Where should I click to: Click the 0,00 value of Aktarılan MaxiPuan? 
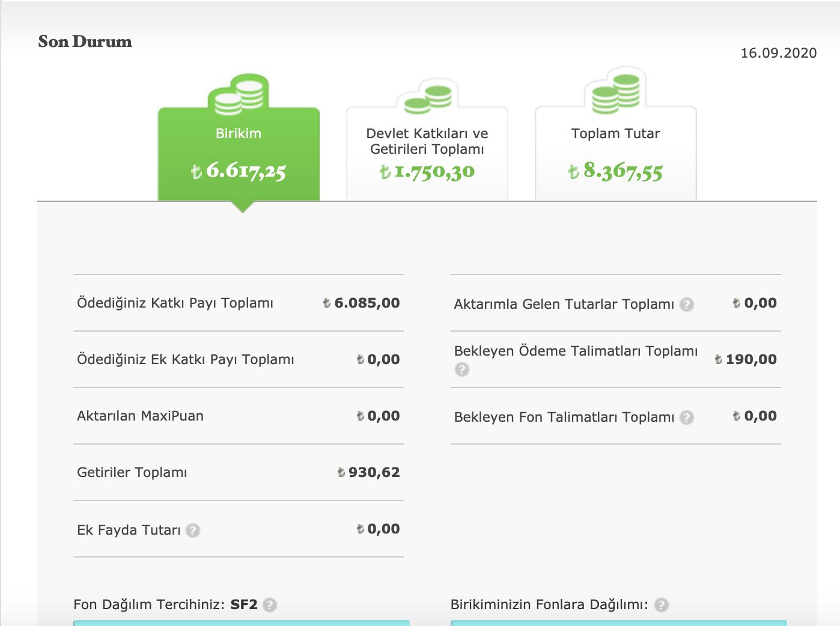click(x=378, y=416)
